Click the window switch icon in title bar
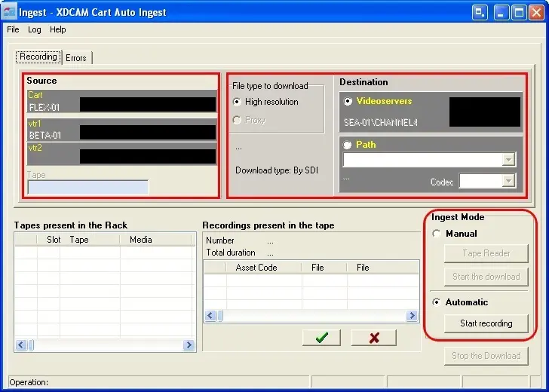549x392 pixels. click(x=480, y=12)
